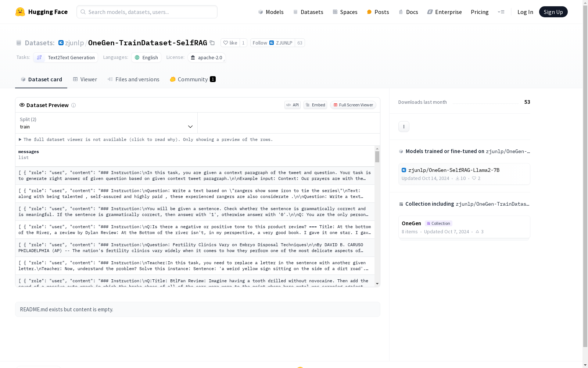Click the preview scrollbar down arrow

377,284
